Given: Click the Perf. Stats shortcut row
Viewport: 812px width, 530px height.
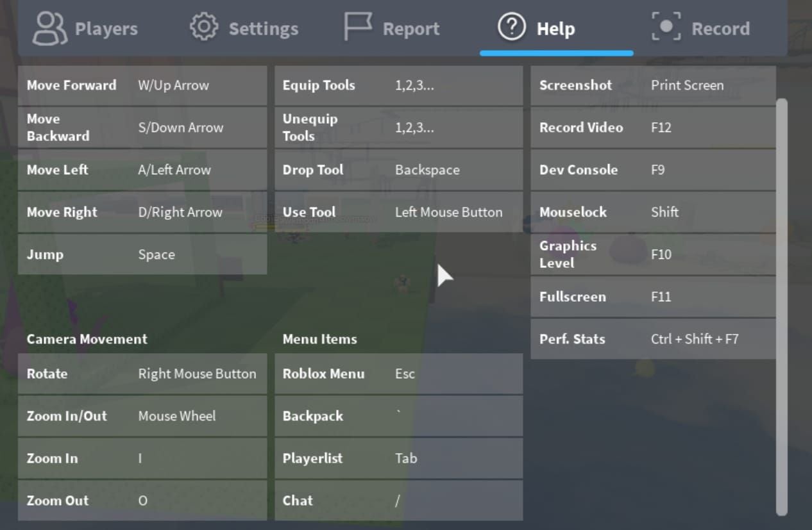Looking at the screenshot, I should pyautogui.click(x=653, y=339).
